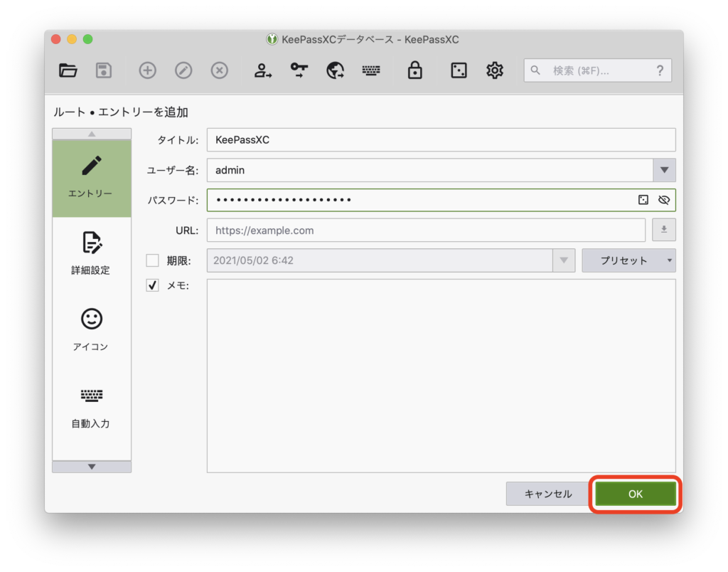The image size is (728, 572).
Task: Confirm with the green OK button
Action: (x=635, y=494)
